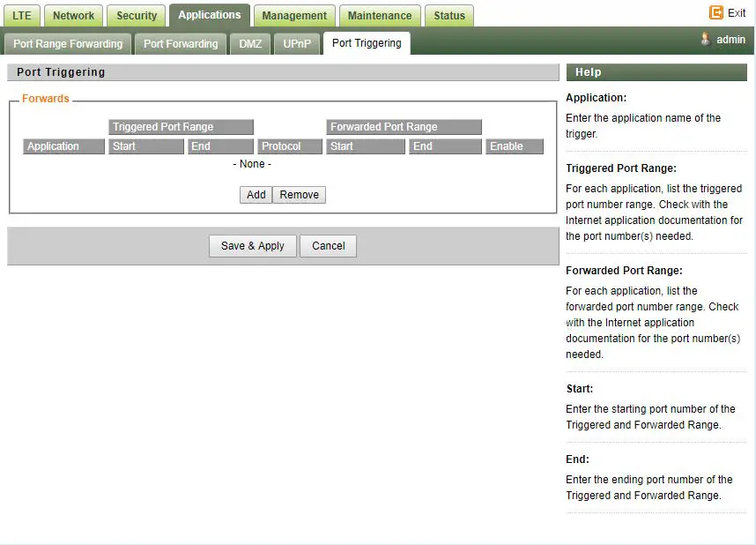Screen dimensions: 756x545
Task: Switch to the Security tab
Action: 137,16
